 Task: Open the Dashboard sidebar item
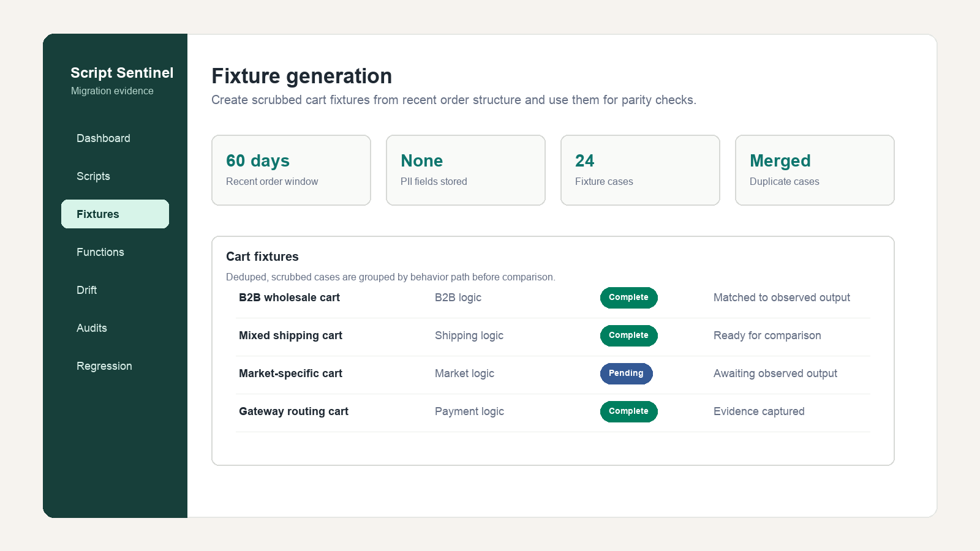point(115,138)
